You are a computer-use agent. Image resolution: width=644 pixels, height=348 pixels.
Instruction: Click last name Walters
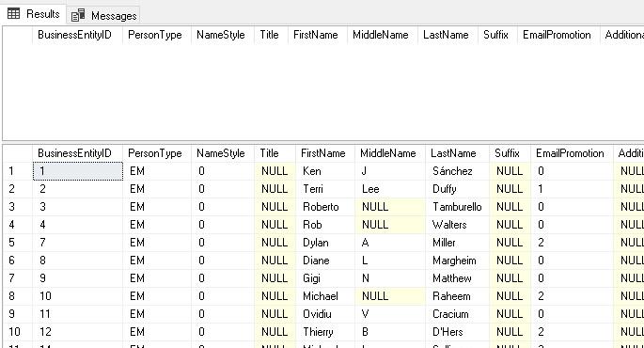point(449,225)
